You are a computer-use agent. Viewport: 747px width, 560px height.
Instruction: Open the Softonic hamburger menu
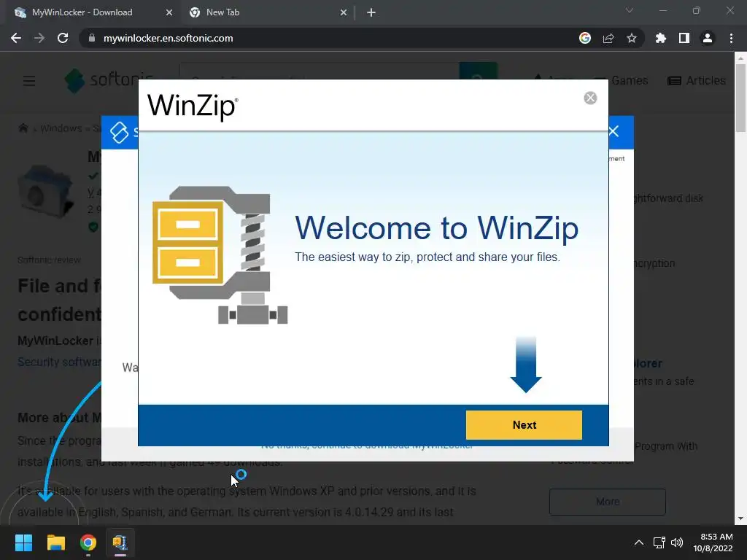(29, 81)
